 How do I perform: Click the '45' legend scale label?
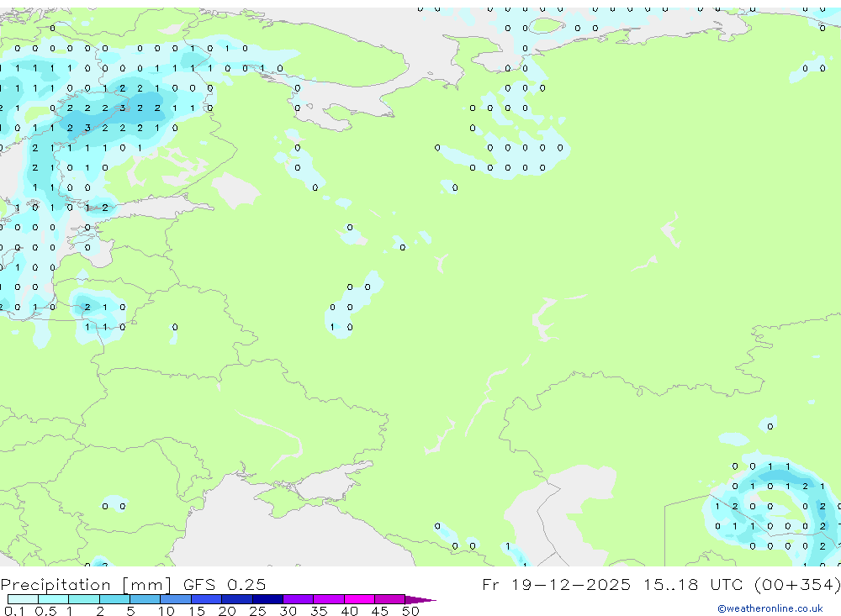click(x=380, y=611)
